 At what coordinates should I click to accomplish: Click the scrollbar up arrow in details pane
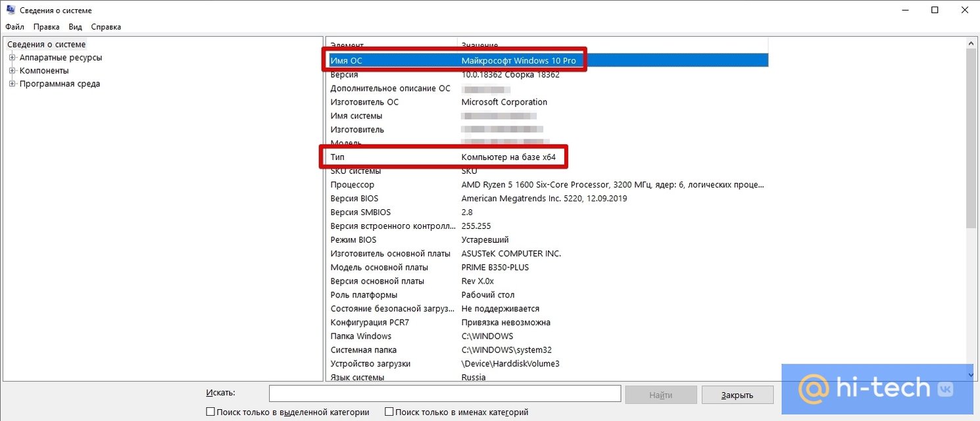(x=971, y=43)
